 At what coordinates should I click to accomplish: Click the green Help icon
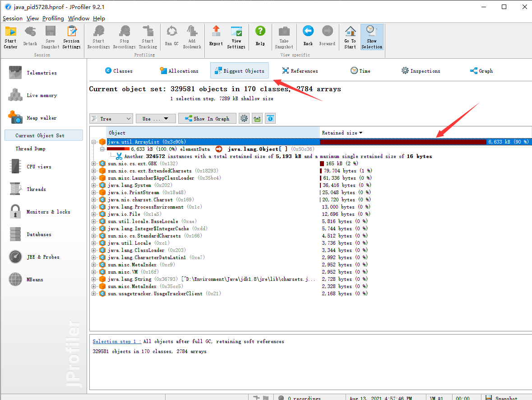tap(260, 37)
